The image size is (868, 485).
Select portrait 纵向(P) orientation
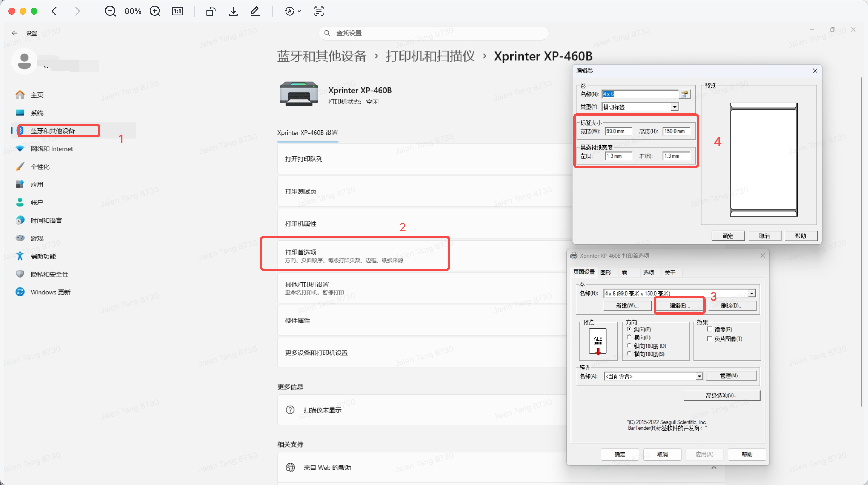point(629,329)
